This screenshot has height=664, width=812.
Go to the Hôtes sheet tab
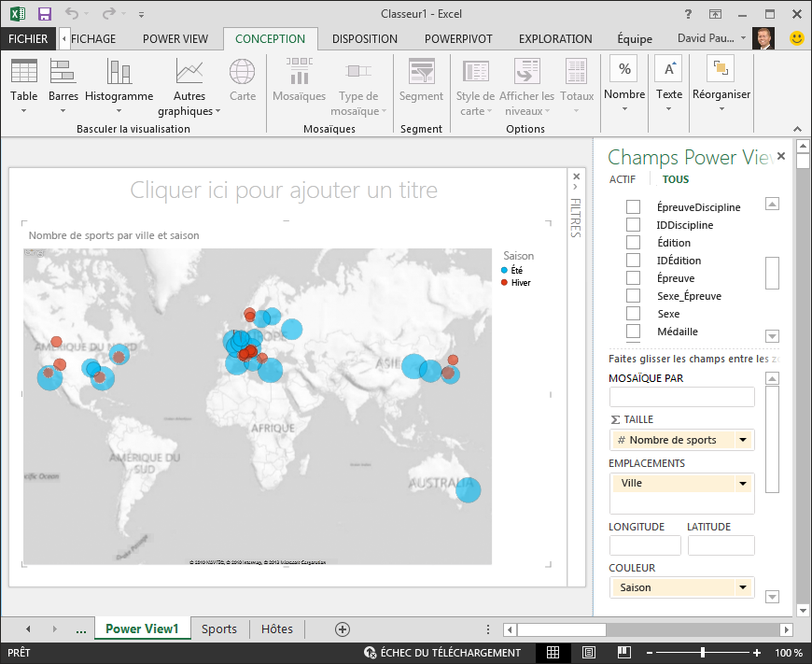tap(277, 629)
